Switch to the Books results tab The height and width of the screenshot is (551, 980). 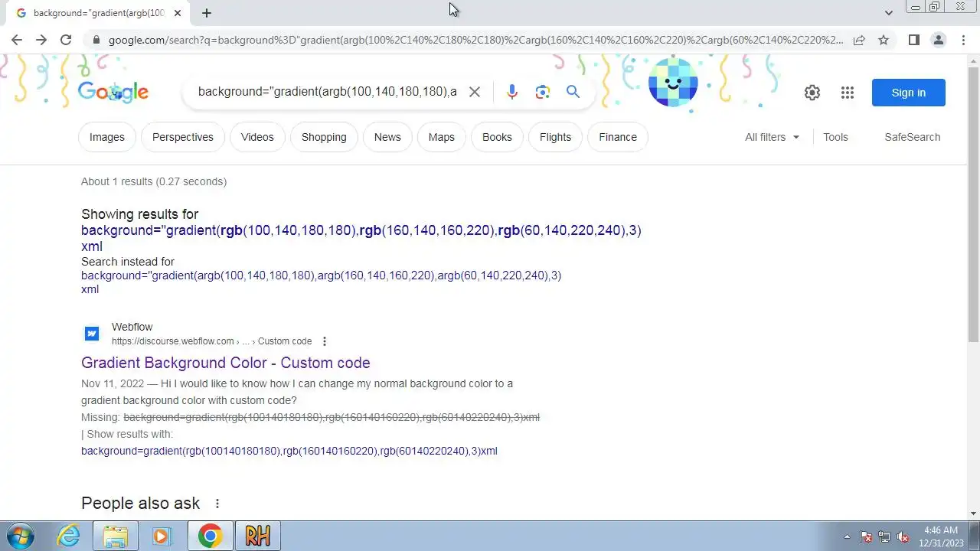click(x=497, y=137)
